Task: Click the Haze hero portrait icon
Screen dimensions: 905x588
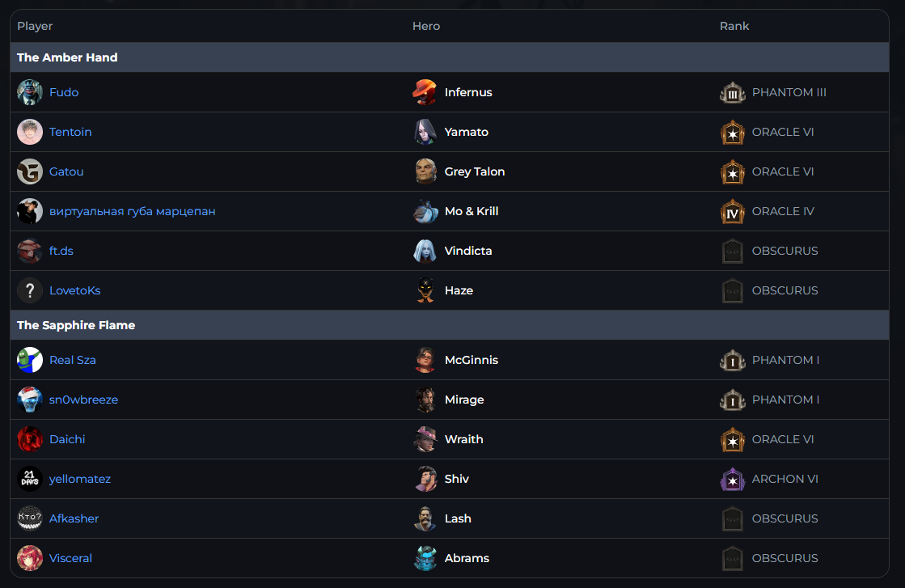Action: click(x=425, y=290)
